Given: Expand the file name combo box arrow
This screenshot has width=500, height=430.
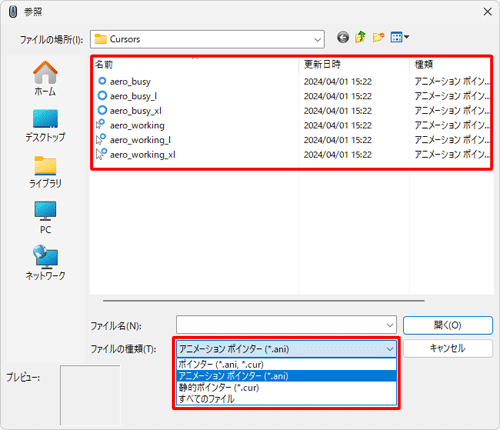Looking at the screenshot, I should pos(390,325).
